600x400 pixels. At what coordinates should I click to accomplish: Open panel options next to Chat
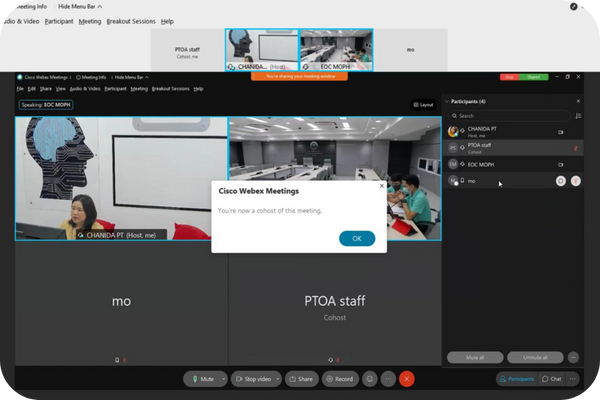(572, 379)
